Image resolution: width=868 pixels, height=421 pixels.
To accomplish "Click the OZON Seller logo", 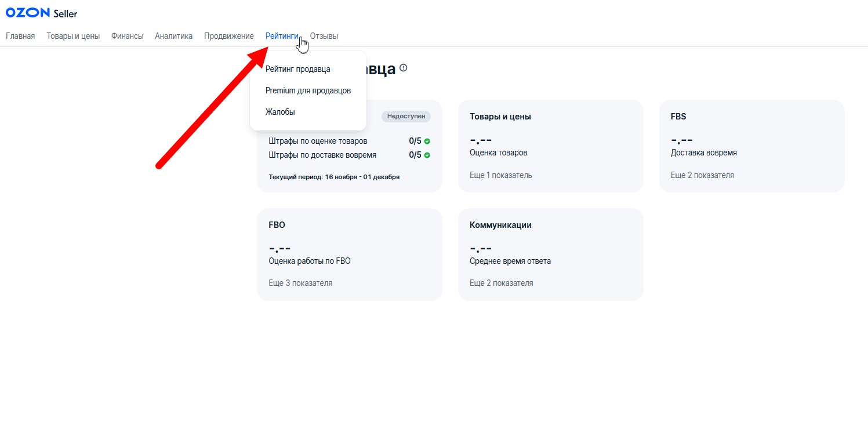I will point(41,13).
